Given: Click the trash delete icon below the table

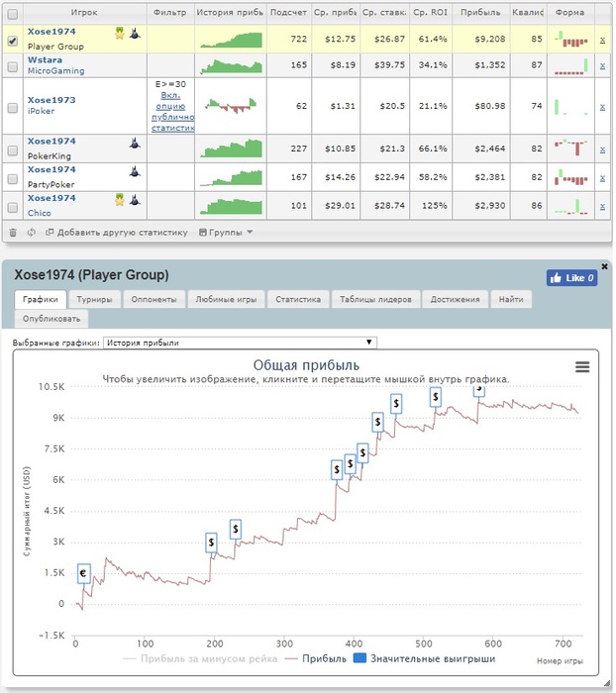Looking at the screenshot, I should tap(13, 233).
